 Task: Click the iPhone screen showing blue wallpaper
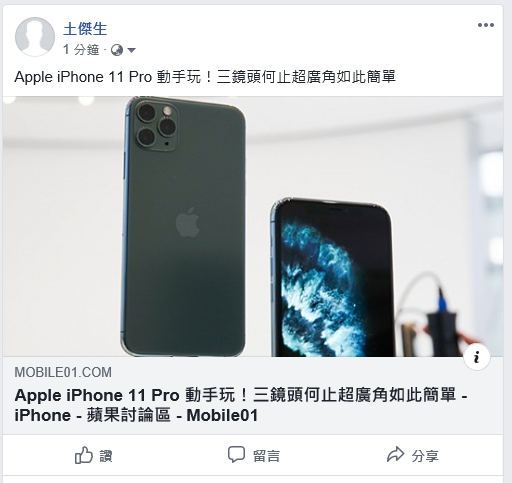pyautogui.click(x=333, y=280)
